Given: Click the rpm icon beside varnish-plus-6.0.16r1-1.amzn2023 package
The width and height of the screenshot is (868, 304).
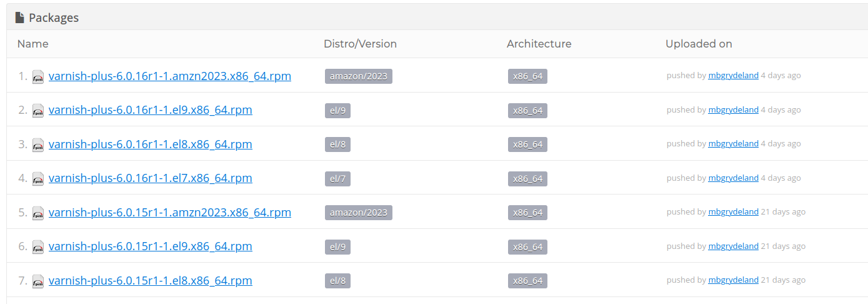Looking at the screenshot, I should 38,76.
